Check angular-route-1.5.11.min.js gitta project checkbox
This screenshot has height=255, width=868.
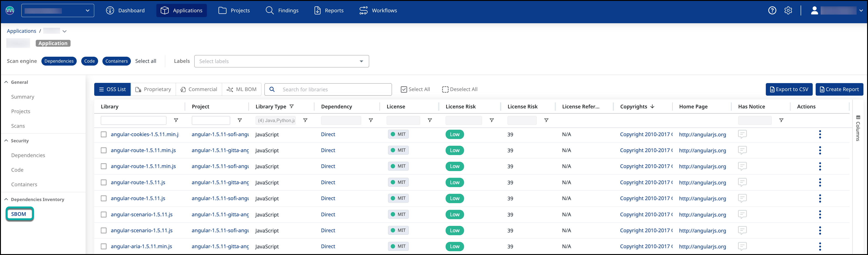pos(104,150)
